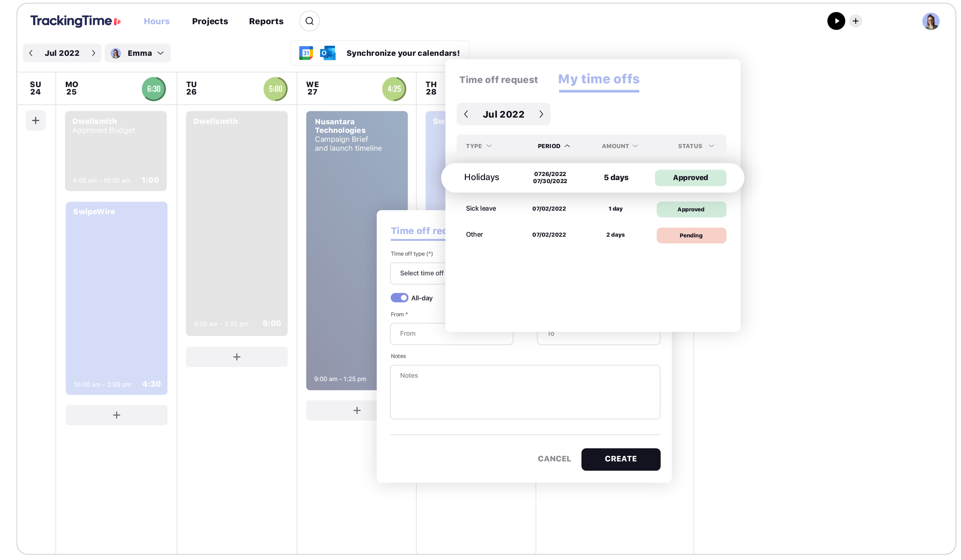Switch to the My time offs tab
Image resolution: width=961 pixels, height=560 pixels.
(x=598, y=79)
